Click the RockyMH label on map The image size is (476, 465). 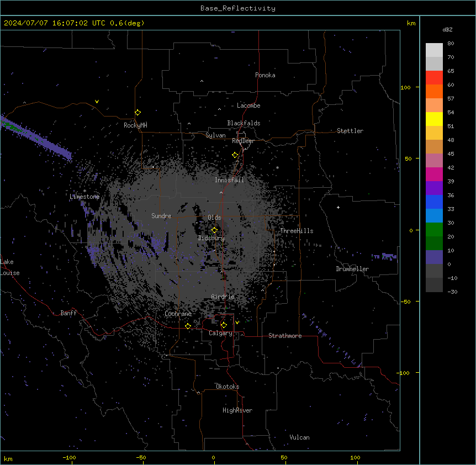pos(135,125)
